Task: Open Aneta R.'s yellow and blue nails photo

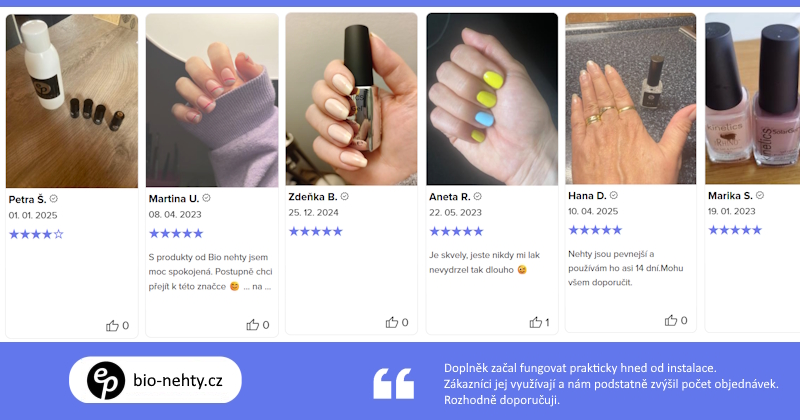Action: click(492, 99)
